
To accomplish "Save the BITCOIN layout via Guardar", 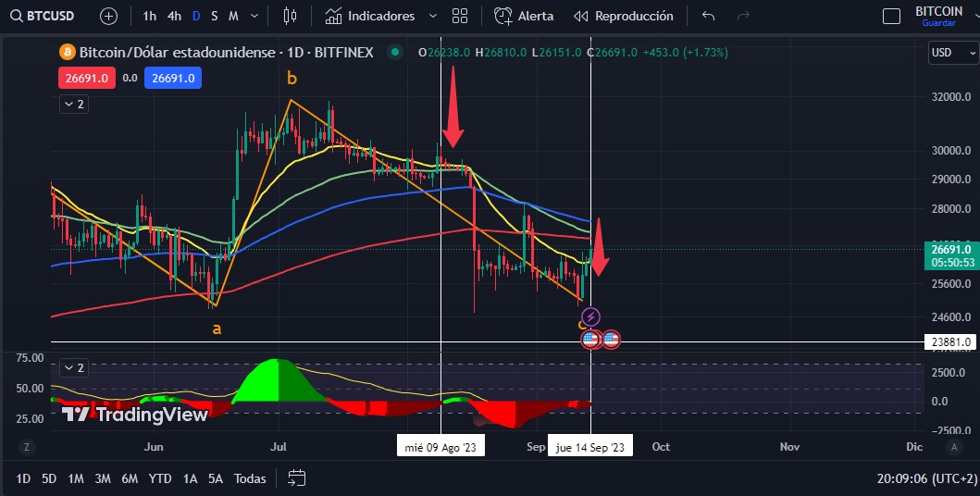I will [x=938, y=23].
